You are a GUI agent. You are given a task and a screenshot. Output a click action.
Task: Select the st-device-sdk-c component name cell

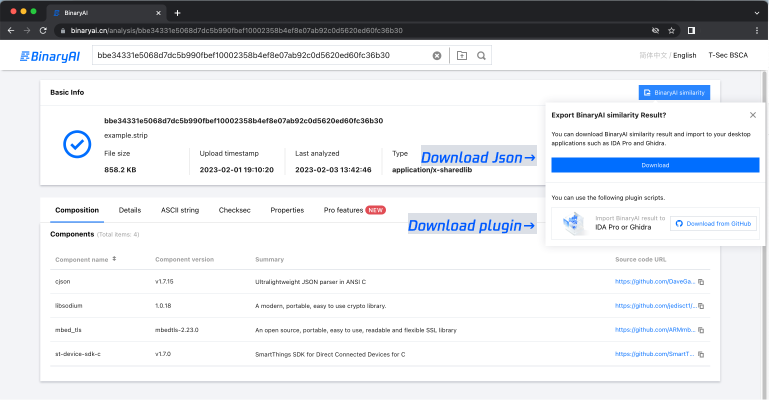tap(78, 353)
